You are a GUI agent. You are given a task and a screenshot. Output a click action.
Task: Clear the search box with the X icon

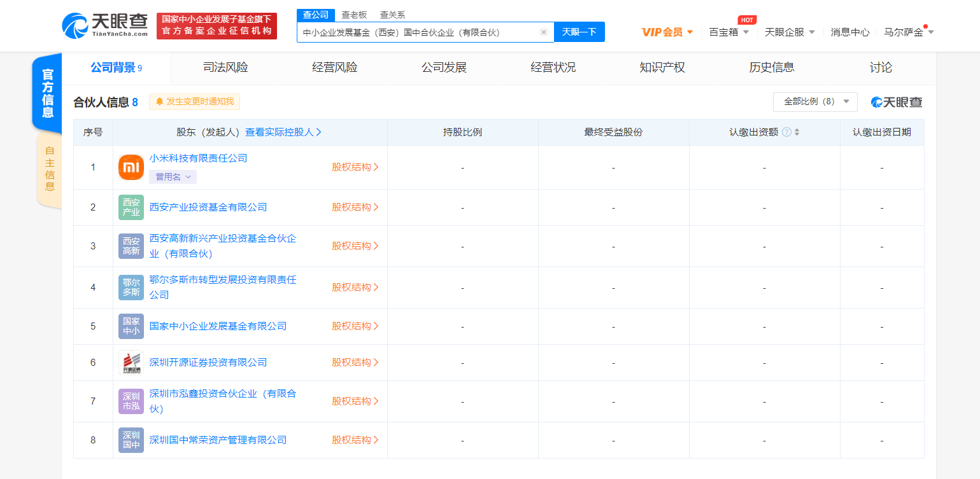pos(544,32)
